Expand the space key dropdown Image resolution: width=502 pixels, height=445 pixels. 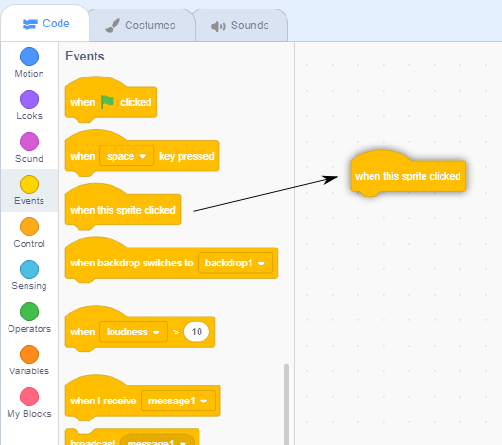[127, 156]
